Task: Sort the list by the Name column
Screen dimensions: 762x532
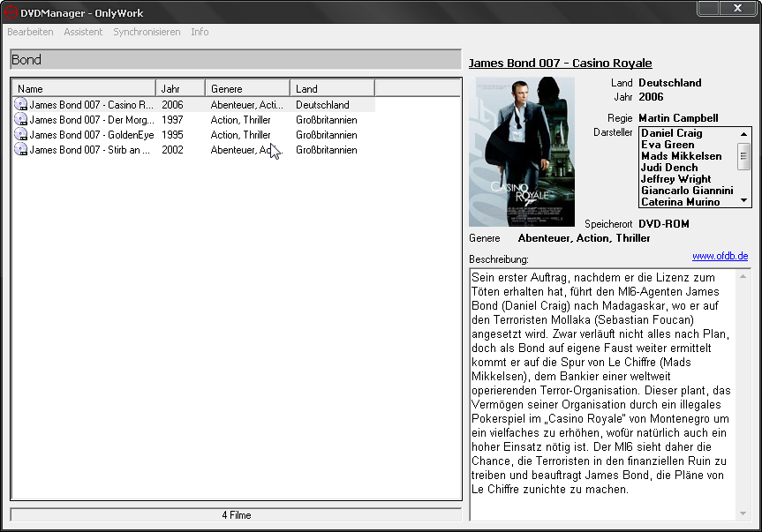Action: click(x=84, y=88)
